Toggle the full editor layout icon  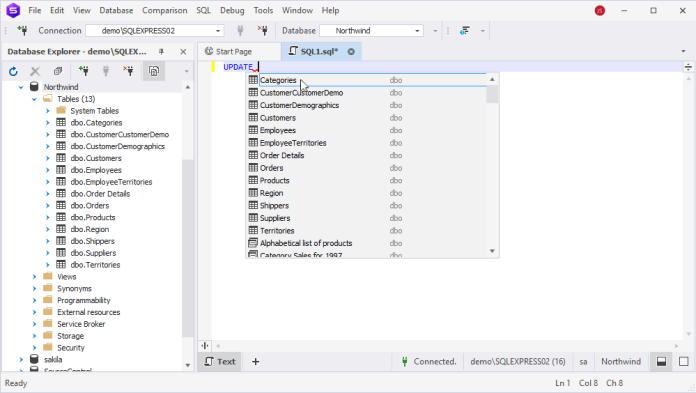(x=684, y=361)
